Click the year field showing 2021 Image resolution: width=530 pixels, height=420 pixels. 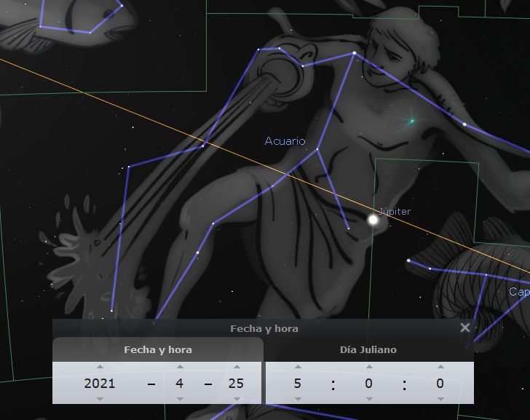tap(100, 383)
